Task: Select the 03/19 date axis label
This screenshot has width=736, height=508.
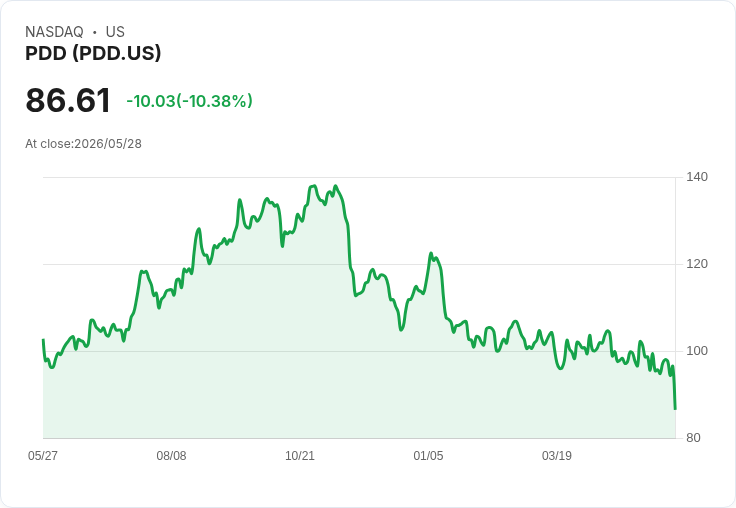Action: coord(557,456)
